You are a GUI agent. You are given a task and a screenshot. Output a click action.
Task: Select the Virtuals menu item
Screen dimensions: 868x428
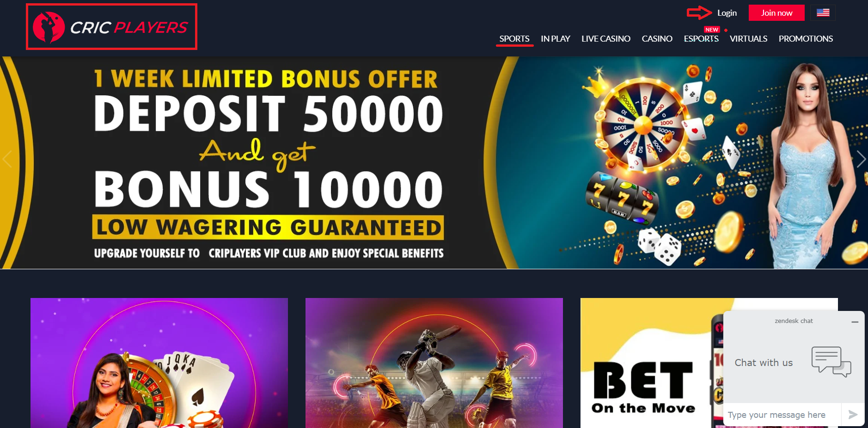pos(748,39)
